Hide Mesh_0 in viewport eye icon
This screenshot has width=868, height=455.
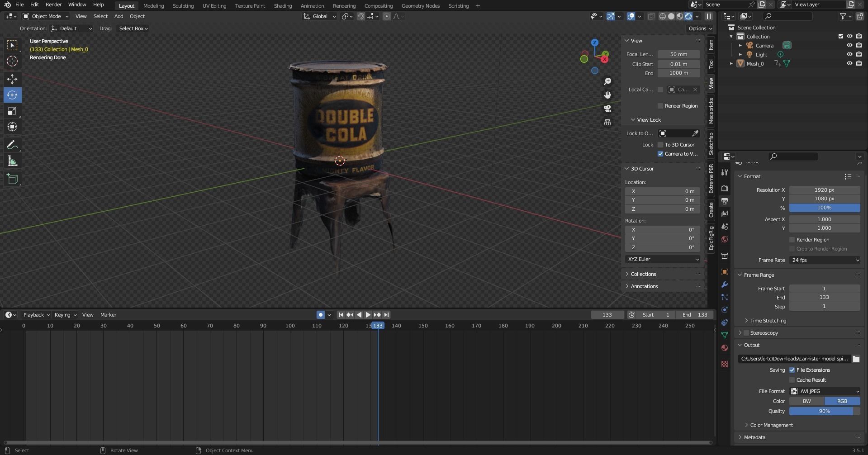coord(849,63)
